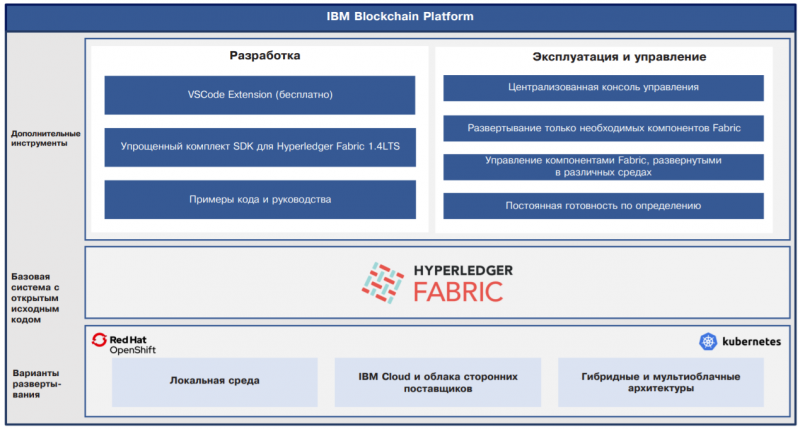Choose the Локальная среда deployment option
Viewport: 800px width, 429px height.
point(215,382)
